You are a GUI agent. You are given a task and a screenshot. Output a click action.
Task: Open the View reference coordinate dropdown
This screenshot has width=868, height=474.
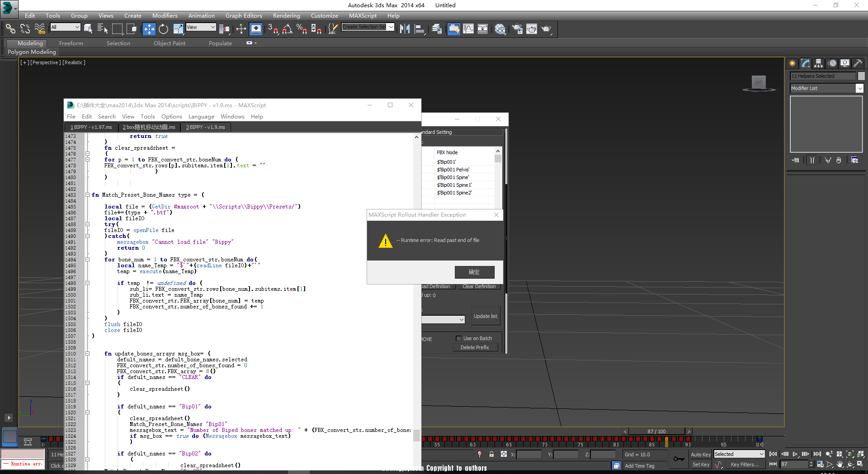(201, 27)
